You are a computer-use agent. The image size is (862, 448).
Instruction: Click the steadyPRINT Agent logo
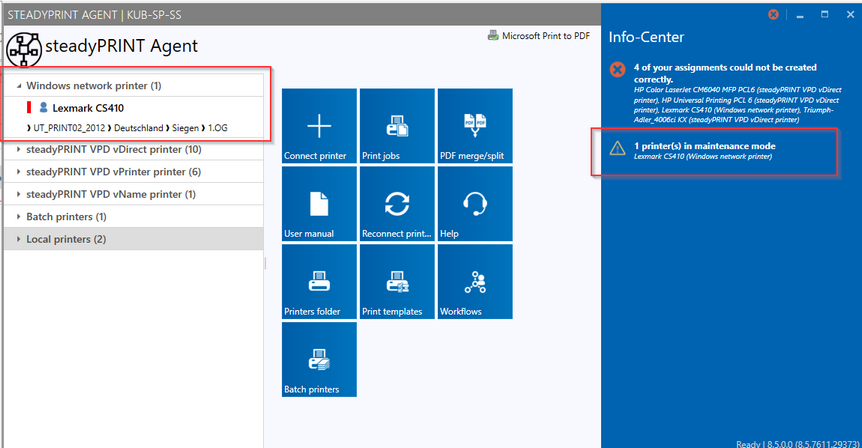click(24, 49)
